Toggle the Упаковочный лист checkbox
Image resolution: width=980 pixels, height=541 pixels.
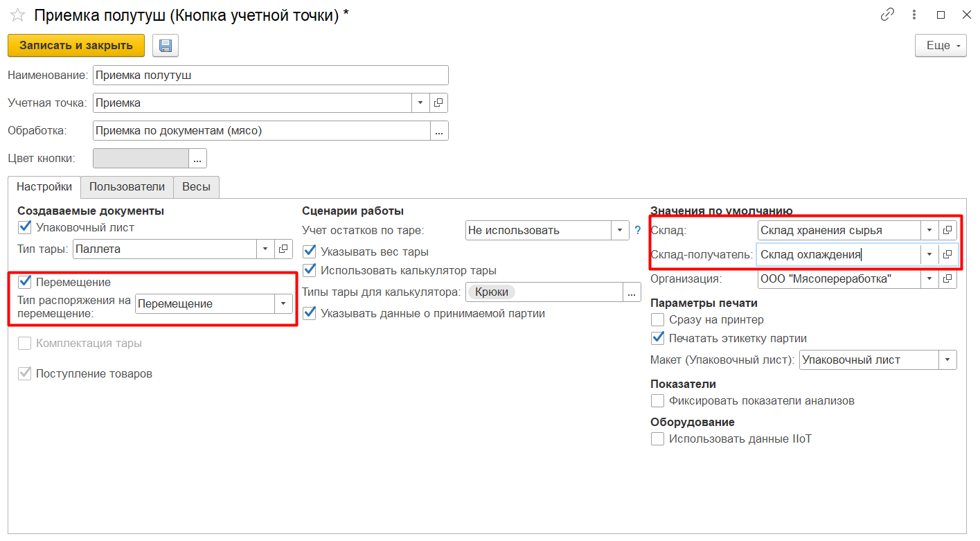(x=25, y=227)
